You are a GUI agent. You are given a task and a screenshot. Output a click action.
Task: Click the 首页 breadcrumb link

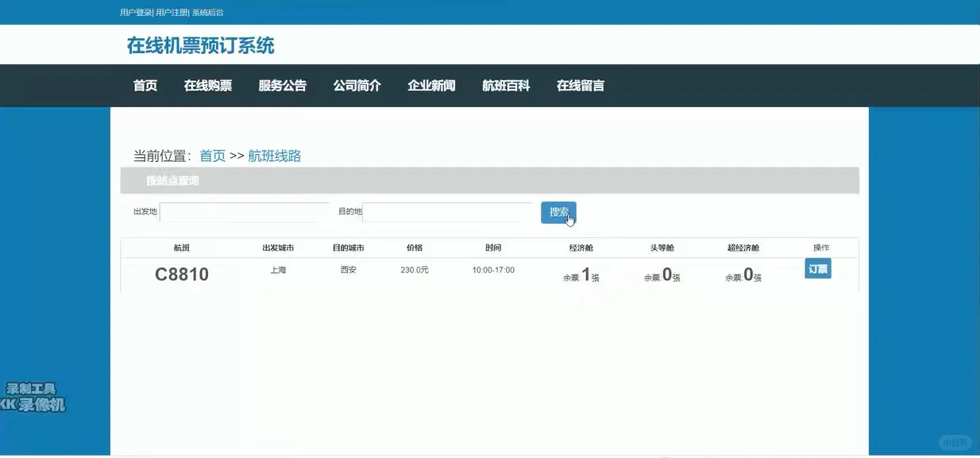pyautogui.click(x=211, y=155)
